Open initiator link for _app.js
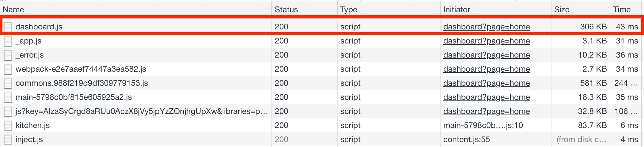This screenshot has width=644, height=147. click(487, 41)
